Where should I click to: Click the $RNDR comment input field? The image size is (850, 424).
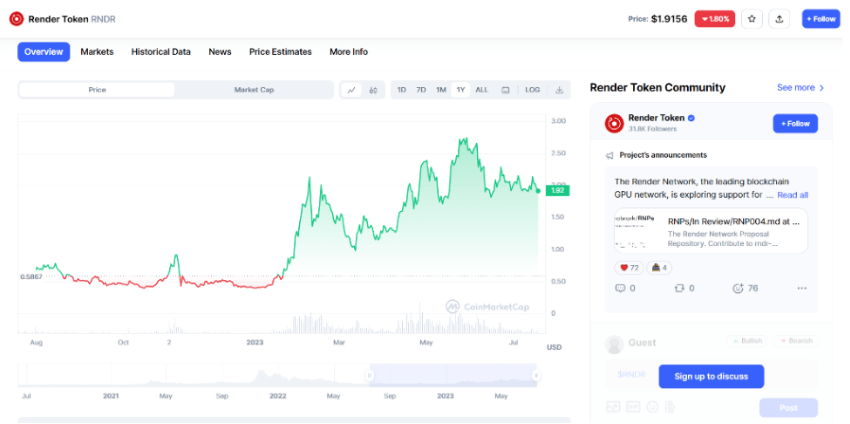[711, 375]
